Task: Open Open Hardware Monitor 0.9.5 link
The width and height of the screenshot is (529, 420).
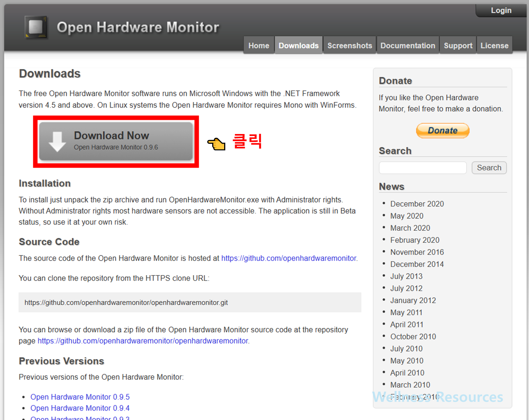Action: point(80,397)
